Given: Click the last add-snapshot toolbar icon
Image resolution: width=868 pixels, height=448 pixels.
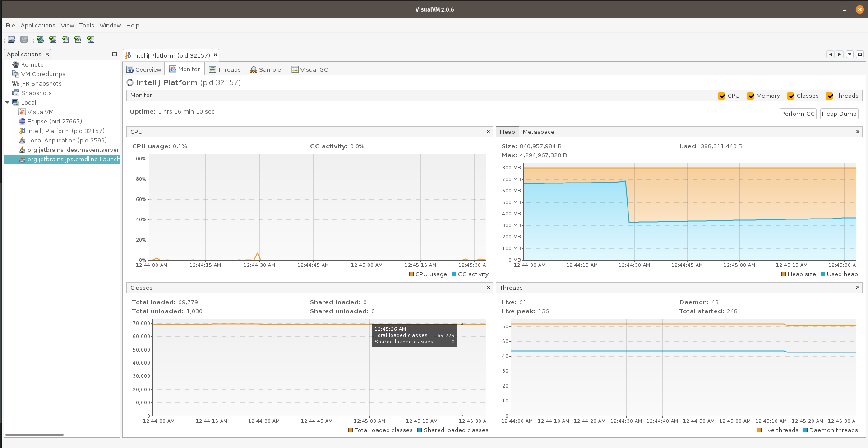Looking at the screenshot, I should (x=91, y=40).
